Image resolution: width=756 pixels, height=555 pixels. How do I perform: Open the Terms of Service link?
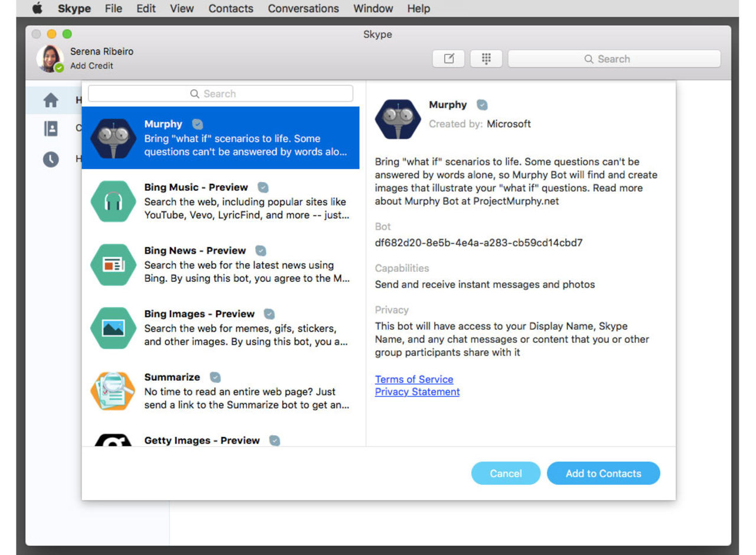pos(413,379)
